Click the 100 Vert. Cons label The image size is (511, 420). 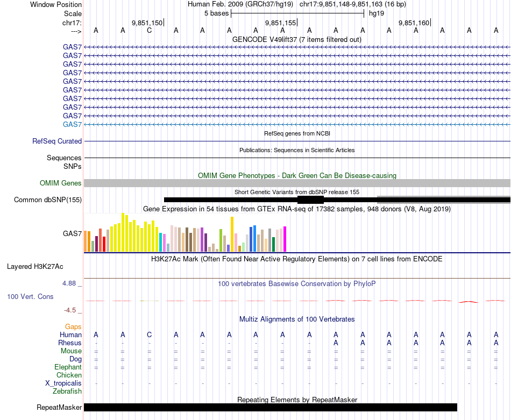tap(30, 296)
